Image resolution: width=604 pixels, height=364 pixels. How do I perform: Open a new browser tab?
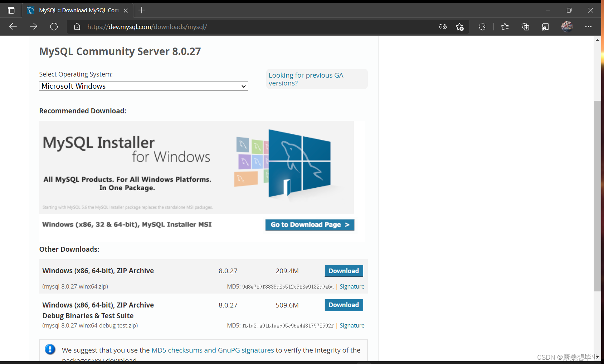tap(141, 10)
